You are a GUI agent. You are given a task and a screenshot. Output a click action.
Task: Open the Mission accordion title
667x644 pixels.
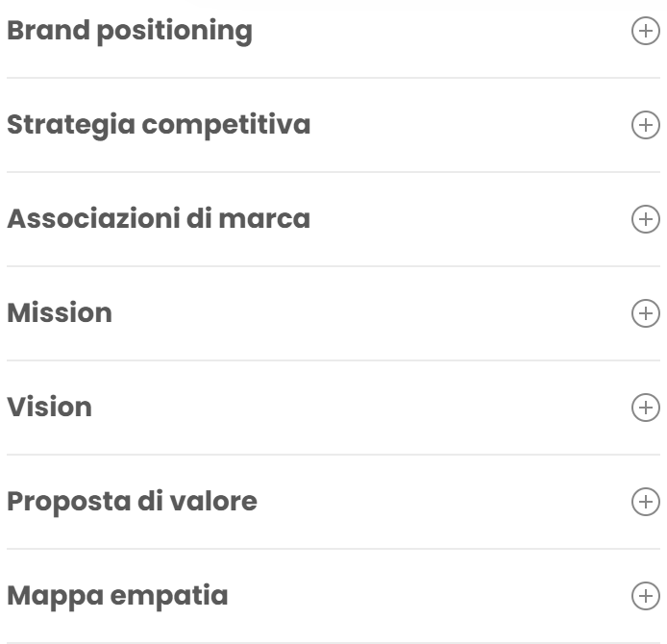[60, 313]
